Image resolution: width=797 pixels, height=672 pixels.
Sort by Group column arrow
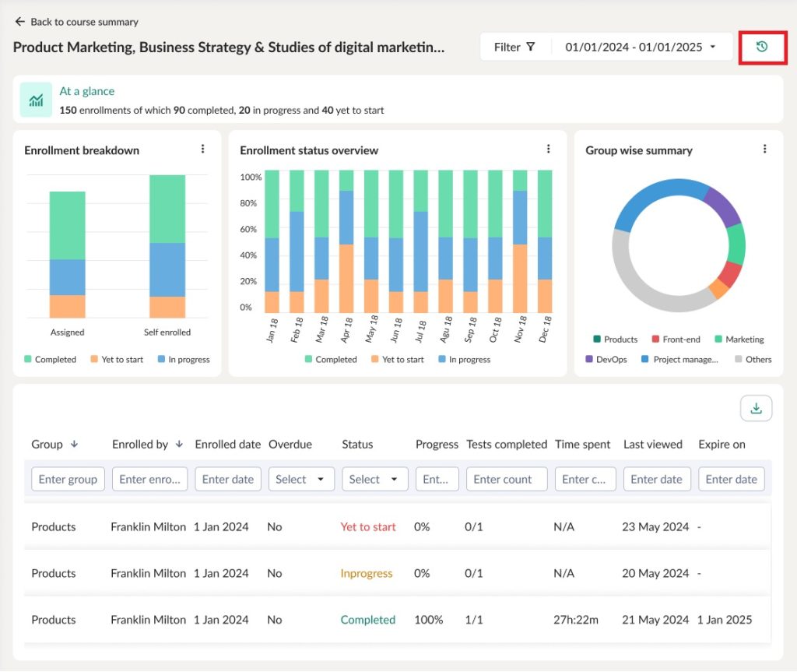(75, 444)
